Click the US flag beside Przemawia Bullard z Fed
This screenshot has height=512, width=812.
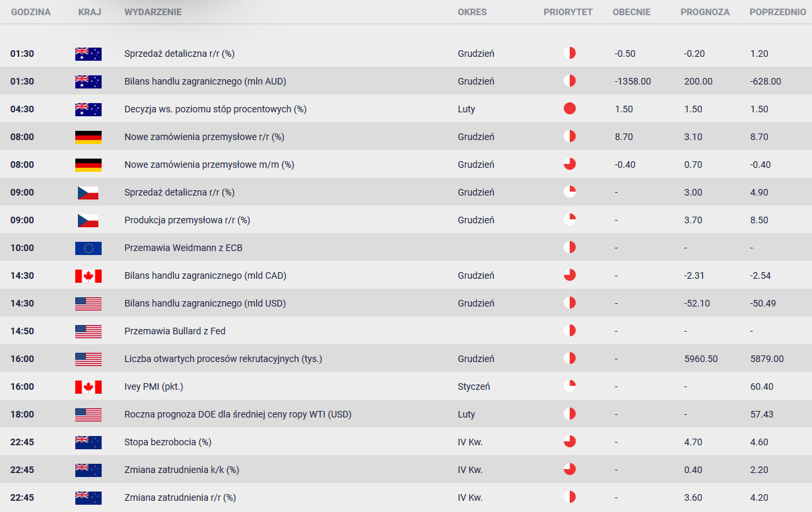[x=88, y=331]
